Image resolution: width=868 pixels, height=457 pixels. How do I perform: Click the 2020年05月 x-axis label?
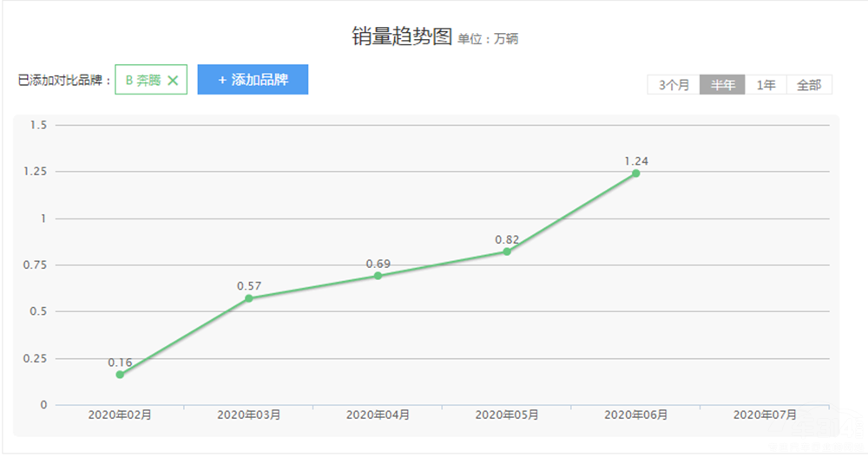click(x=507, y=415)
